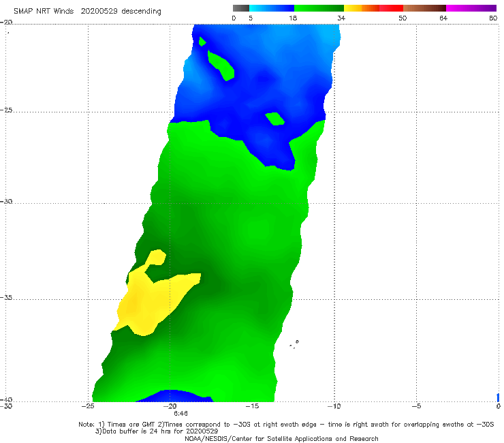Click the date '20200529' in the title

(99, 11)
